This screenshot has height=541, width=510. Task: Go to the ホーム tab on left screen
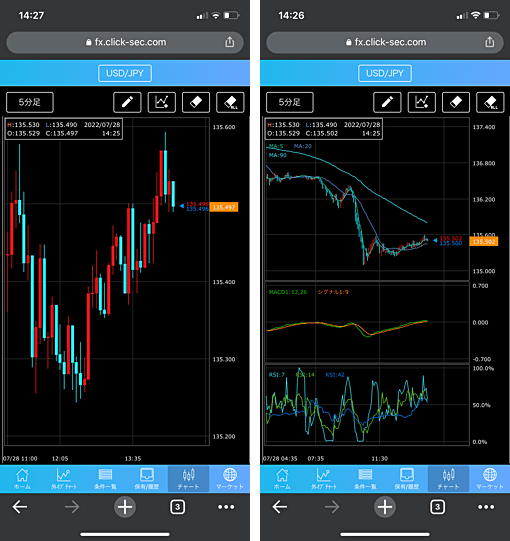click(22, 479)
